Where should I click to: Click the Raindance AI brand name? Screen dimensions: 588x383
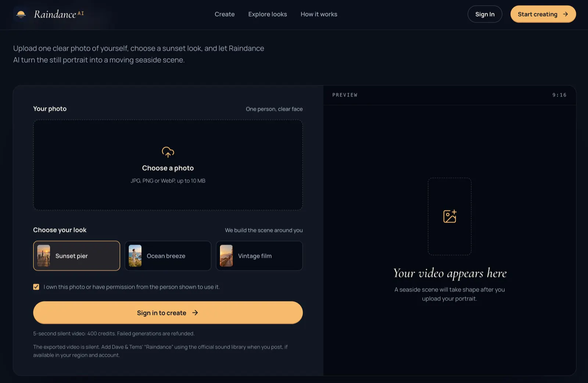[59, 14]
